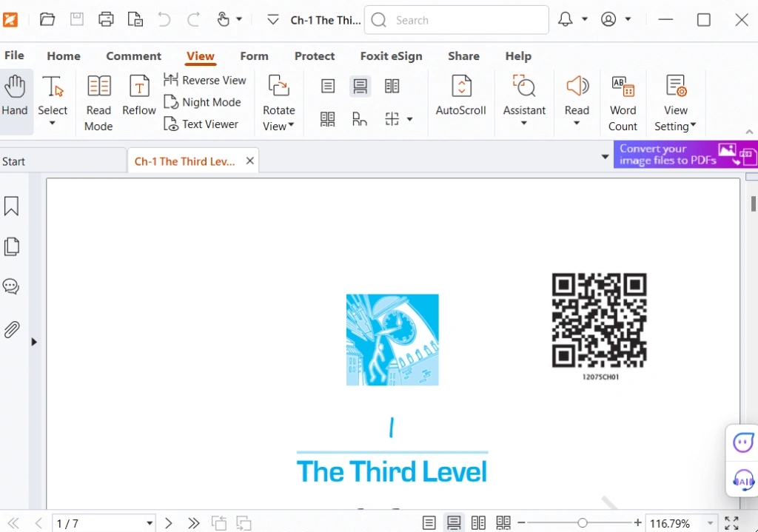Open the Form ribbon tab
Image resolution: width=758 pixels, height=532 pixels.
tap(255, 56)
